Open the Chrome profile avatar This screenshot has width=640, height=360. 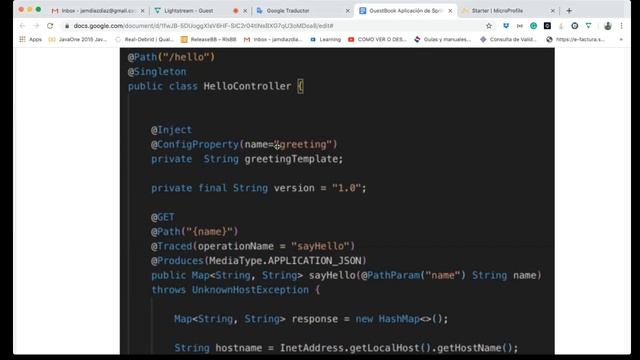coord(608,26)
